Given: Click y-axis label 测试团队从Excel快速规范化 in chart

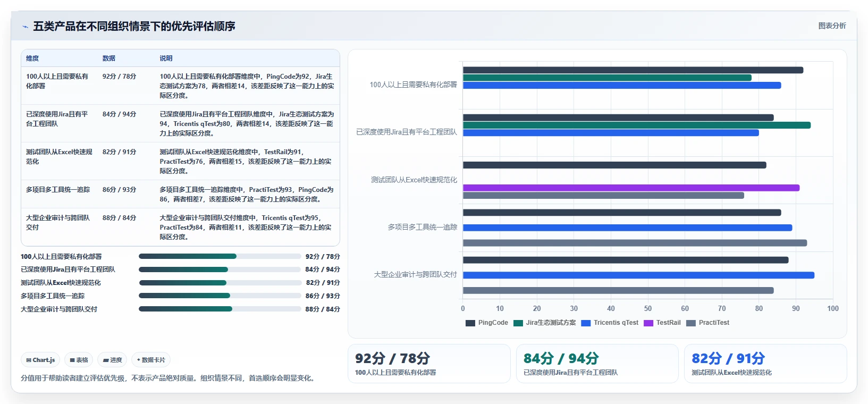Looking at the screenshot, I should point(414,180).
